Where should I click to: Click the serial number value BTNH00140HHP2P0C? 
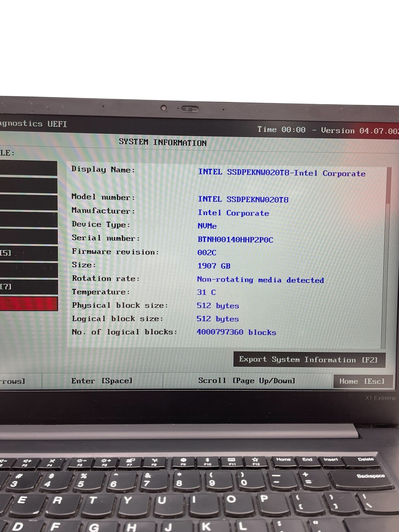[235, 239]
